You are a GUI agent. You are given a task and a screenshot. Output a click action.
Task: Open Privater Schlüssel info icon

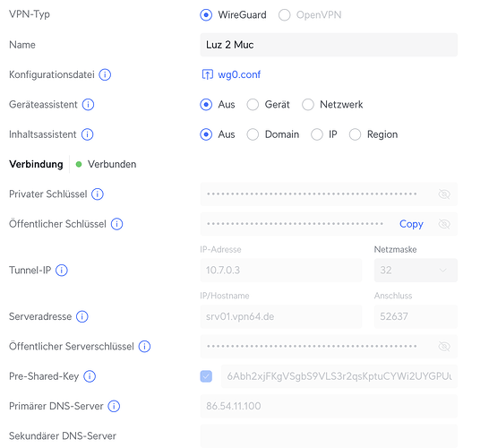(x=98, y=194)
